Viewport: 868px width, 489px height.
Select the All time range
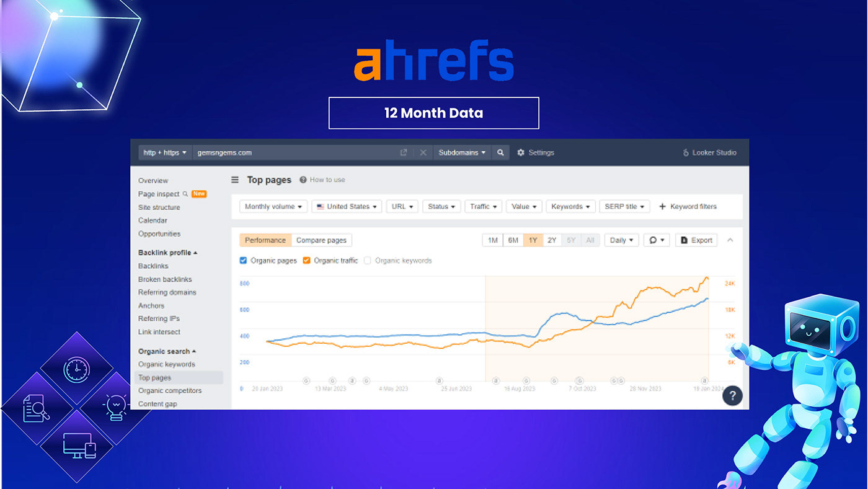click(x=590, y=240)
